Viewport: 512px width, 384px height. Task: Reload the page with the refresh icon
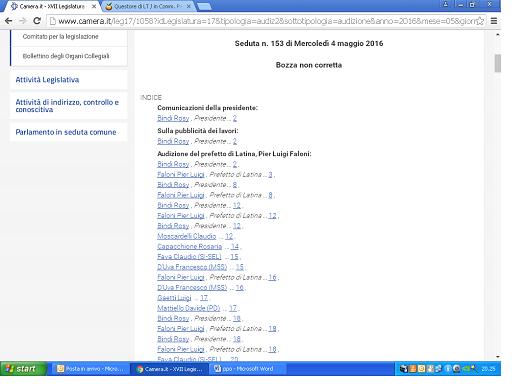37,21
